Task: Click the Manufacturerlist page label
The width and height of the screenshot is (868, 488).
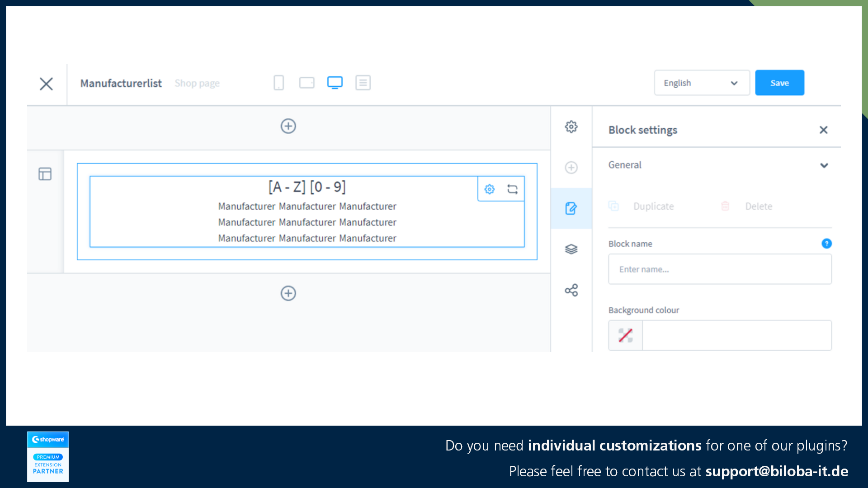Action: [122, 82]
